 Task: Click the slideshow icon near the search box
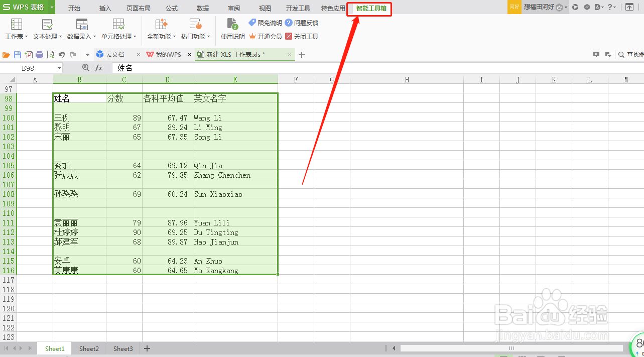coord(596,55)
